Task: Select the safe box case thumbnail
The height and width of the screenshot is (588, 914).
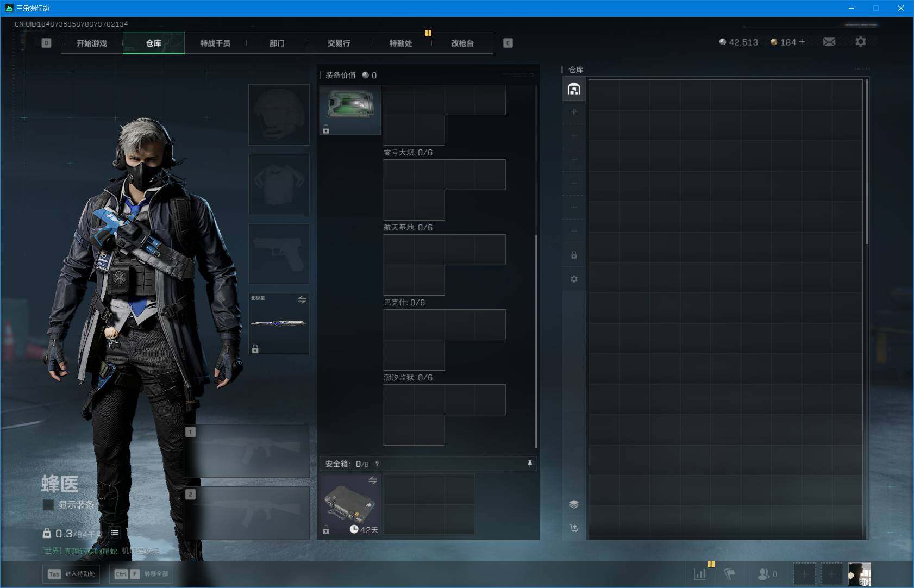Action: coord(350,504)
